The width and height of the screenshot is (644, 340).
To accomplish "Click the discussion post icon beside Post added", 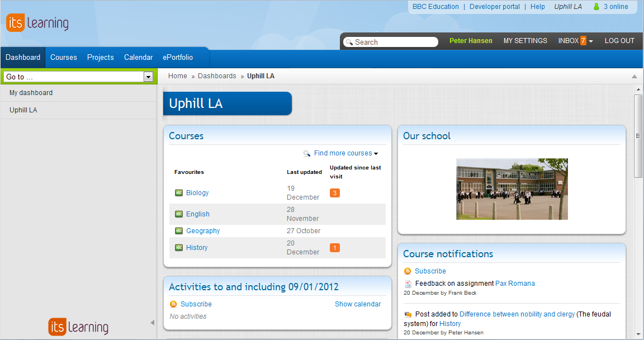I will 408,314.
